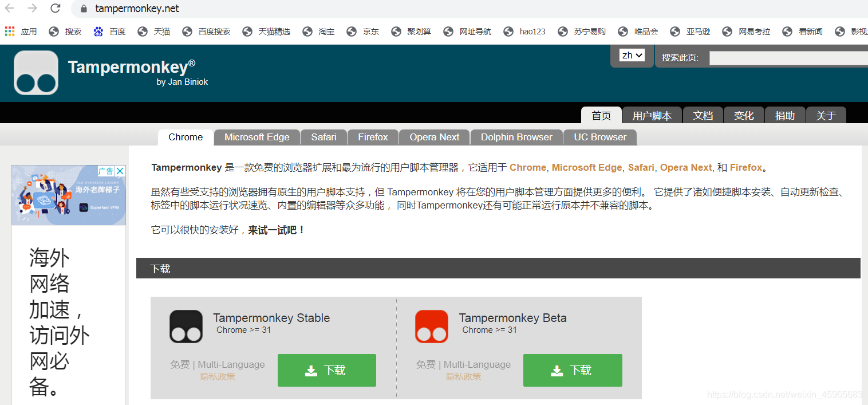Image resolution: width=868 pixels, height=405 pixels.
Task: Switch to the 首页 tab
Action: point(601,115)
